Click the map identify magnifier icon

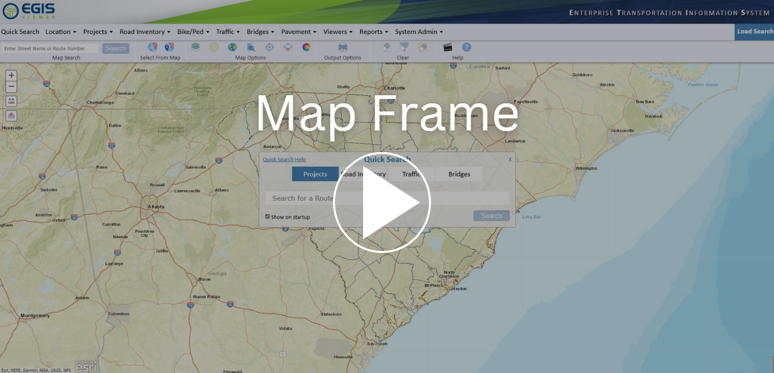point(251,47)
